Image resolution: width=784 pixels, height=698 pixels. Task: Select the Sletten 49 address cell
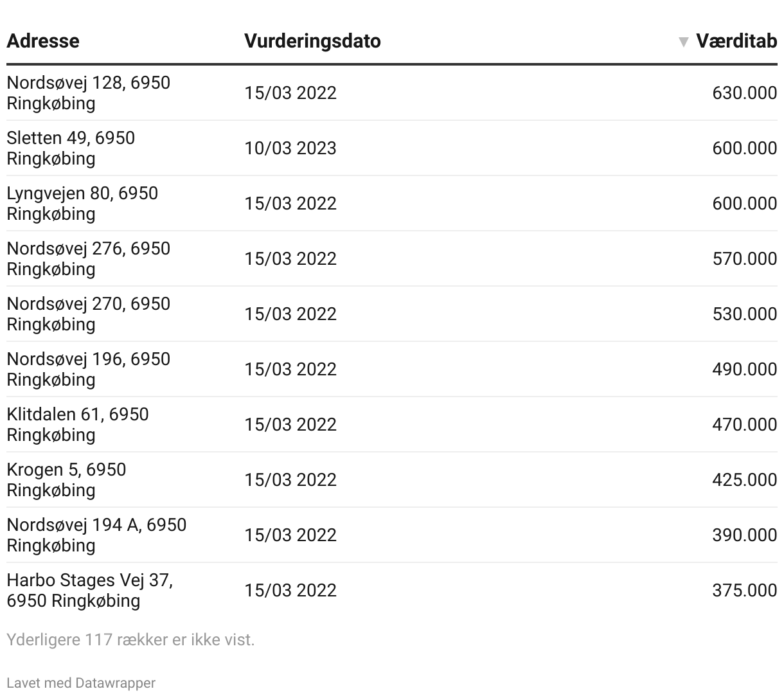pos(71,148)
